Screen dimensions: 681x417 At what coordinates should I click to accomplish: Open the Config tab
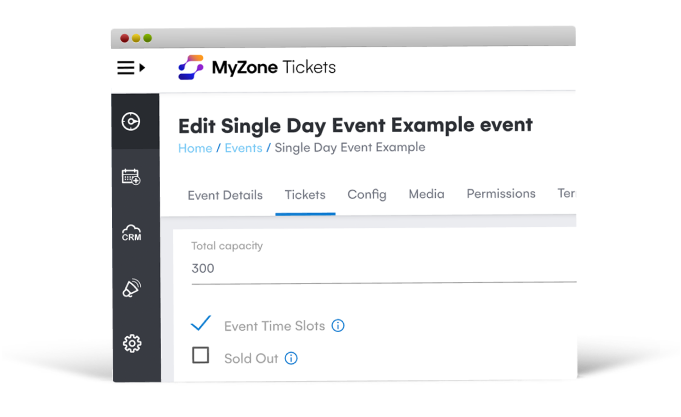367,194
